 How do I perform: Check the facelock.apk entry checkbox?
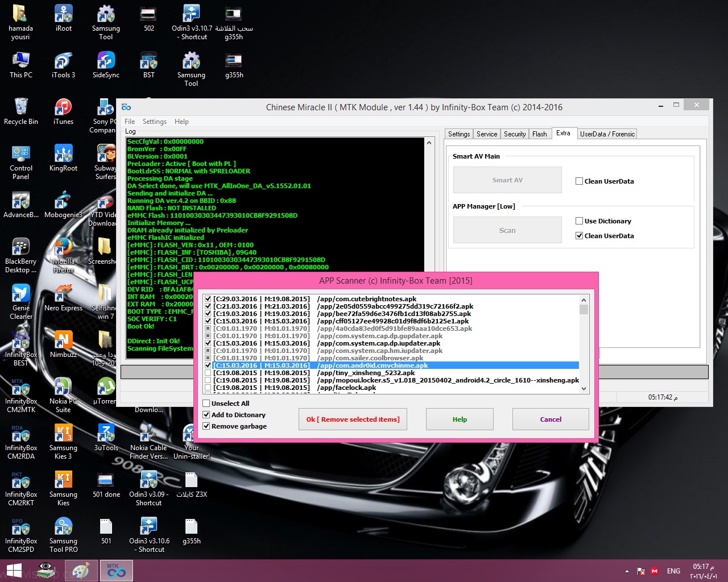pyautogui.click(x=208, y=388)
